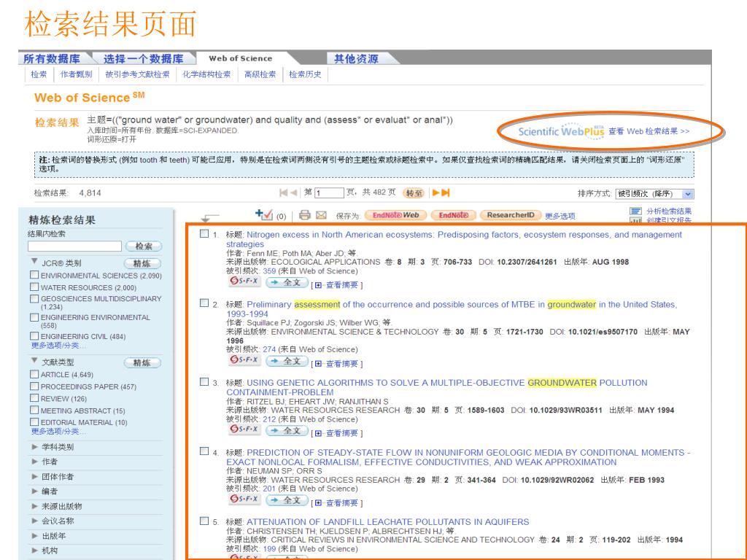The height and width of the screenshot is (560, 747).
Task: Click the S·F·X icon for result 1
Action: pos(241,284)
